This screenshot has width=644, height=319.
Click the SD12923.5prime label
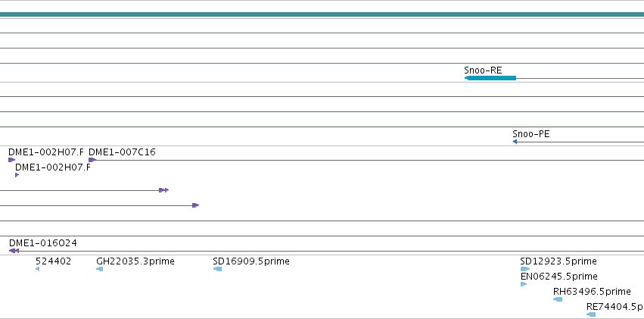tap(558, 261)
